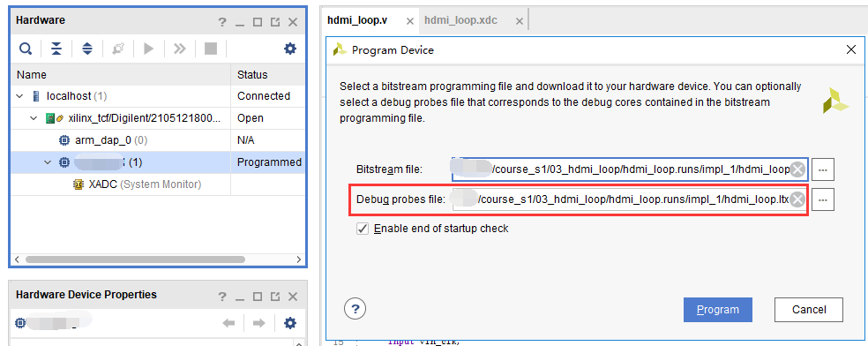Viewport: 868px width, 346px height.
Task: Select XADC (System Monitor) item
Action: coord(137,184)
